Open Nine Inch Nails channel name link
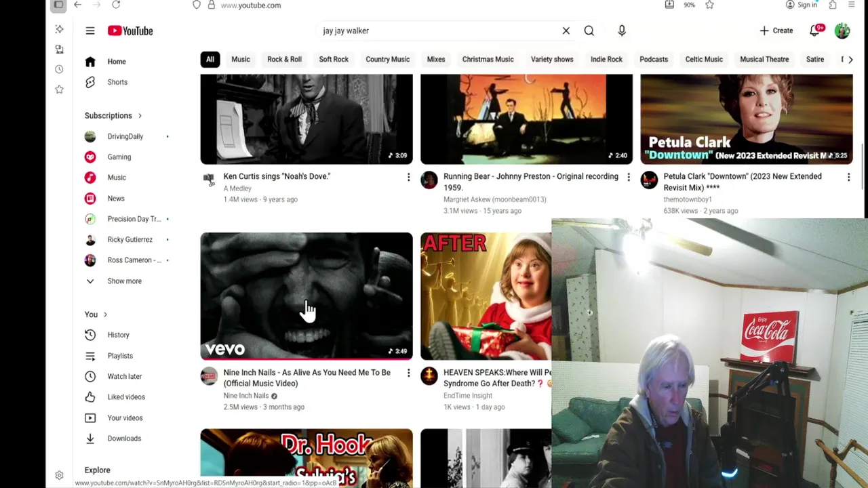This screenshot has height=488, width=868. pyautogui.click(x=246, y=396)
